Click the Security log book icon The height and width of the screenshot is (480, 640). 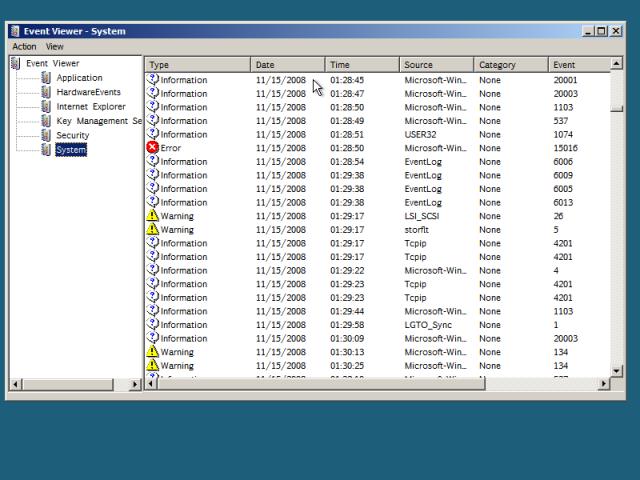[x=46, y=135]
